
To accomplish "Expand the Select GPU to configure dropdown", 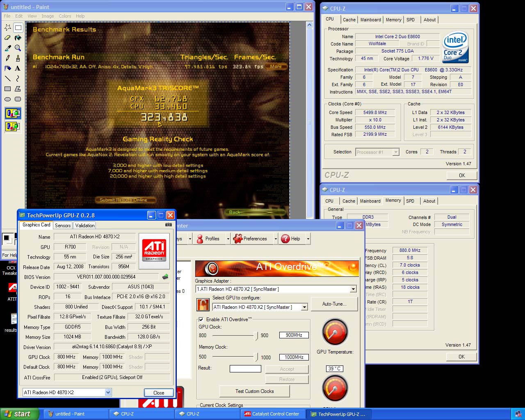I will pyautogui.click(x=304, y=307).
